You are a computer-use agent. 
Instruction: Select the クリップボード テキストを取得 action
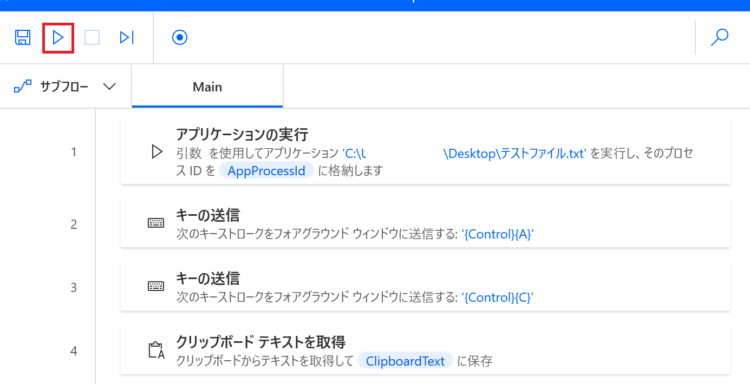(x=425, y=351)
